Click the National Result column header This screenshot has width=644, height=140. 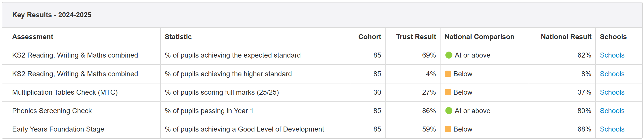pyautogui.click(x=566, y=37)
